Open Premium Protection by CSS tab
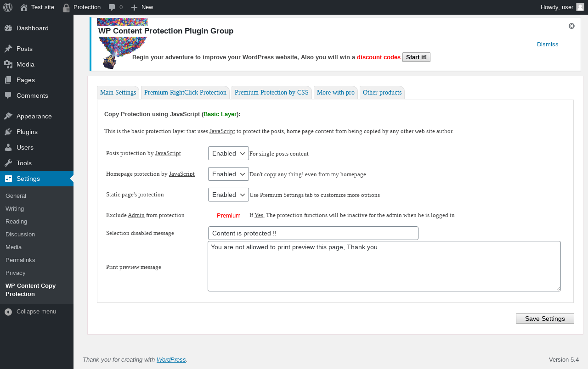The image size is (588, 369). click(271, 92)
